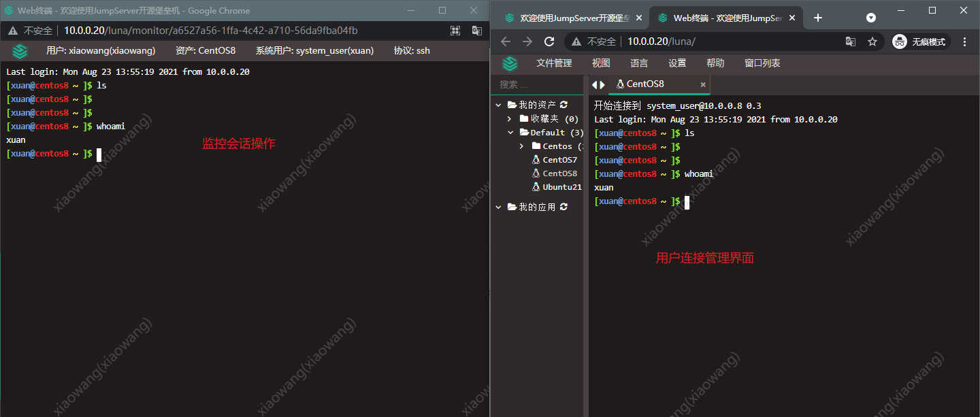This screenshot has height=417, width=980.
Task: Click the 收藏夹 (0) folder label
Action: pyautogui.click(x=555, y=119)
